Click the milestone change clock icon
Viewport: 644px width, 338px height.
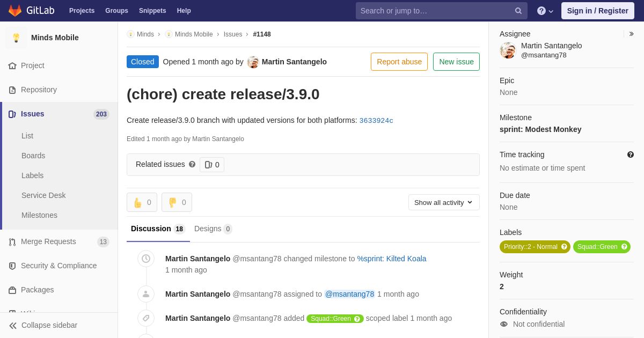(146, 259)
